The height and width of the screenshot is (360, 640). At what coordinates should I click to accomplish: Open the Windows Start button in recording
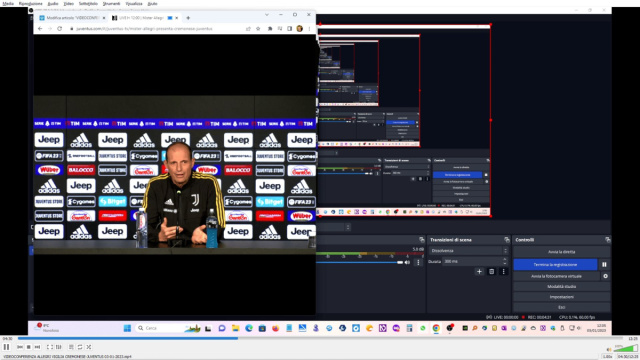(127, 328)
